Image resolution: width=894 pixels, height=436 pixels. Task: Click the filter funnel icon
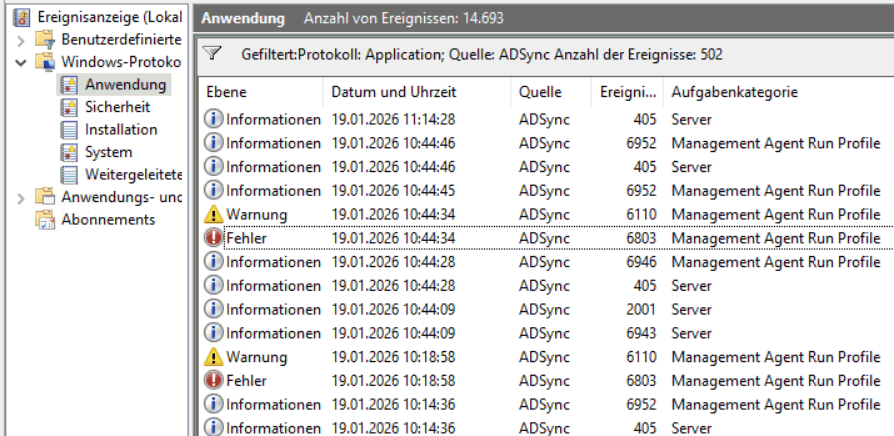click(x=212, y=53)
